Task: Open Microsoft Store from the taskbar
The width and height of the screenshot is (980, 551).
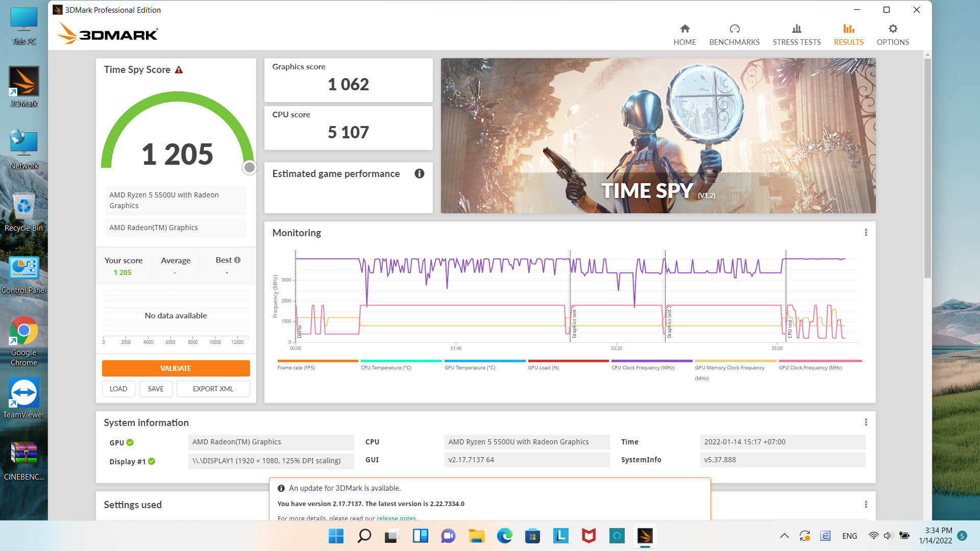Action: pos(532,536)
